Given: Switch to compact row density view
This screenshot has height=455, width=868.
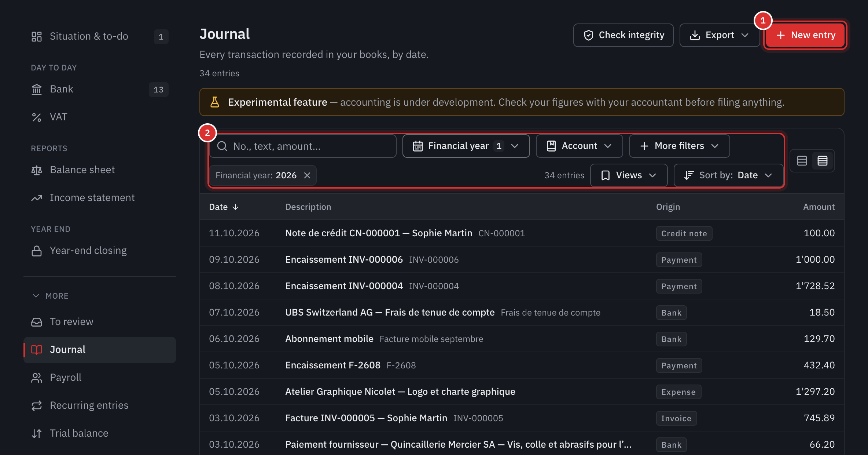Looking at the screenshot, I should (x=823, y=161).
